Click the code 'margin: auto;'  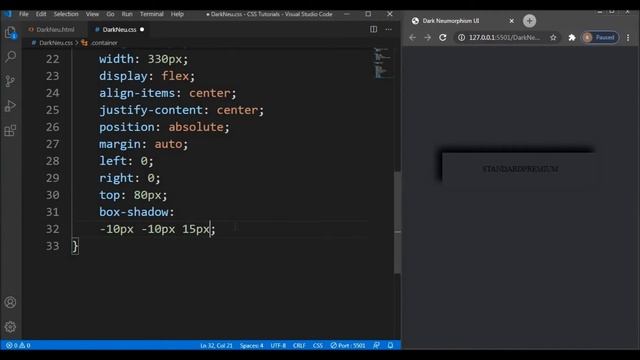[143, 144]
